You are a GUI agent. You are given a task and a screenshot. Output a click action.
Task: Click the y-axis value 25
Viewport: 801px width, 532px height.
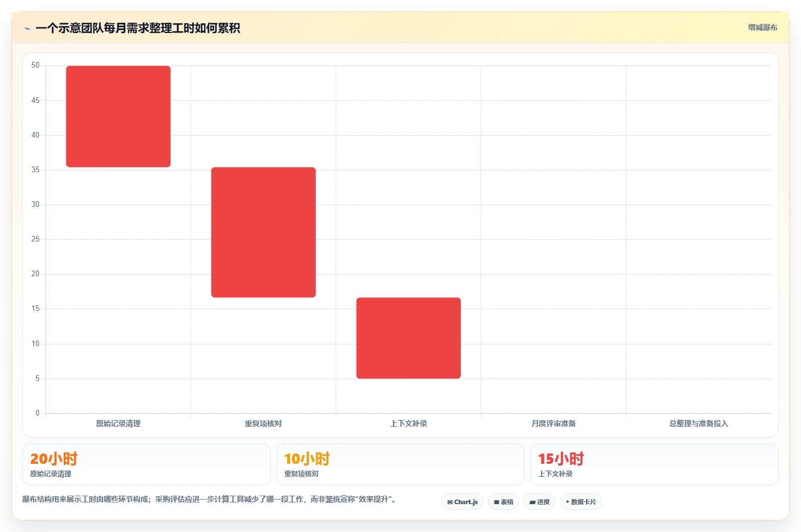[35, 239]
